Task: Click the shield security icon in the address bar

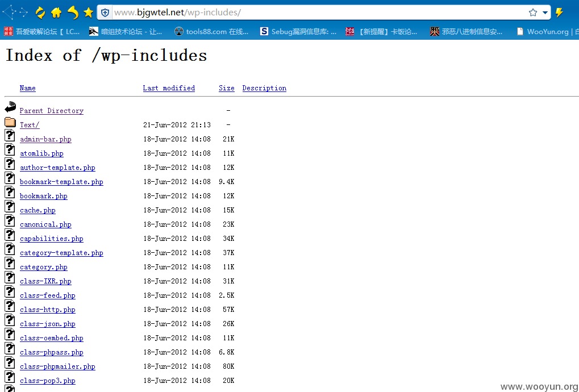Action: pyautogui.click(x=105, y=12)
